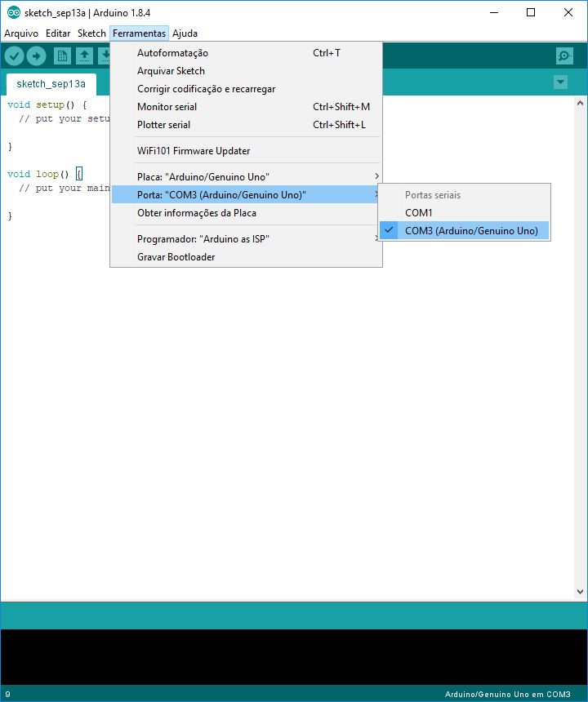Select the checked COM3 (Arduino/Genuino Uno) port

pos(464,231)
